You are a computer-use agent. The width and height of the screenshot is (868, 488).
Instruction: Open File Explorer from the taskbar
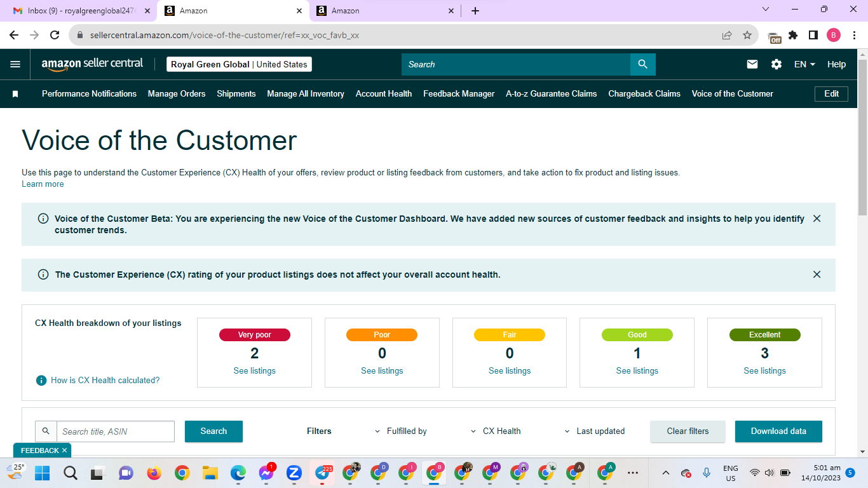(210, 473)
